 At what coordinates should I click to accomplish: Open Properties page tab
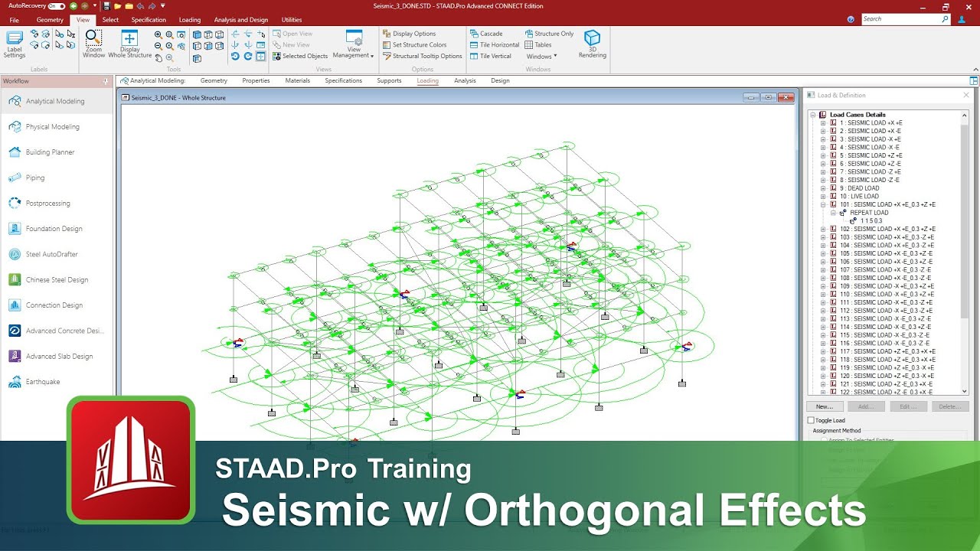pyautogui.click(x=256, y=80)
